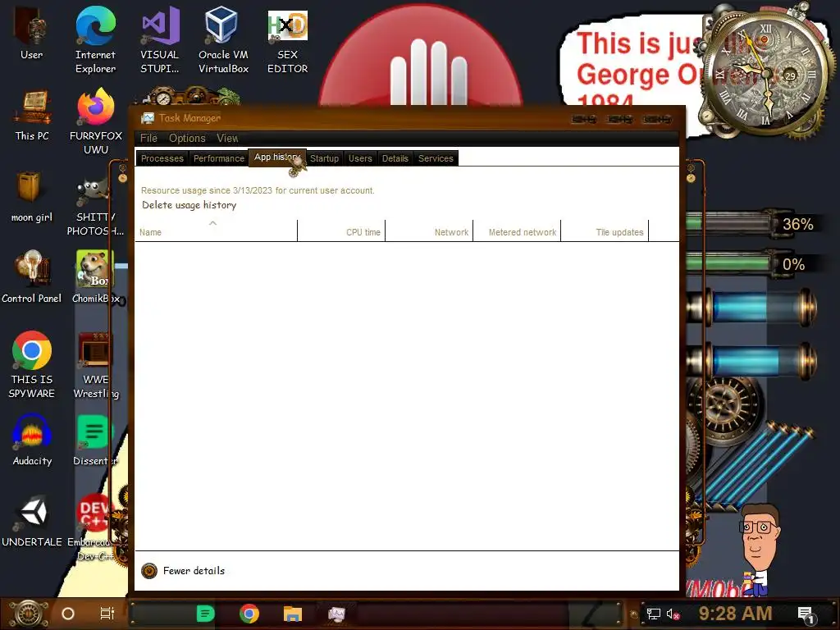Click the 0% green meter gadget

pos(750,263)
